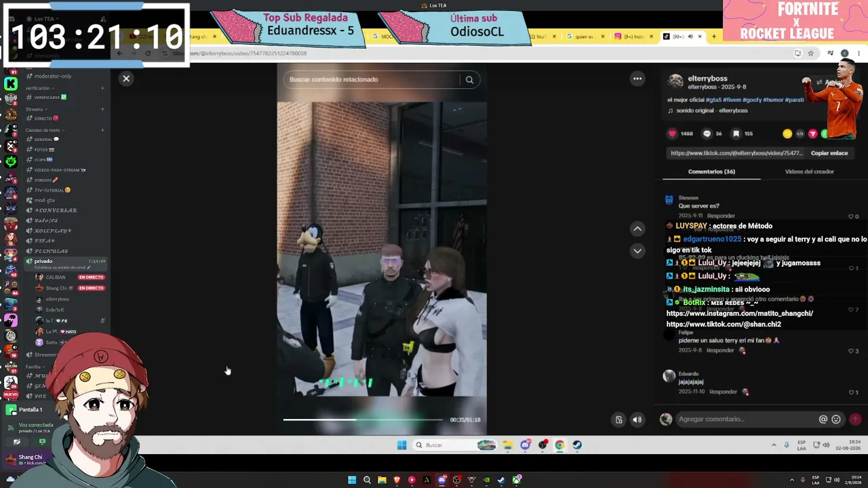Collapse the Streams category in Discord
Screen dimensions: 868x488
coord(35,109)
